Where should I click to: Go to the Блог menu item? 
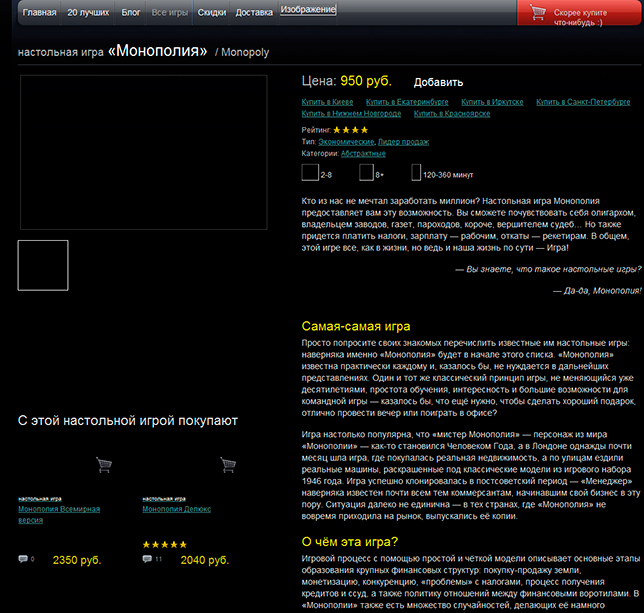point(131,12)
